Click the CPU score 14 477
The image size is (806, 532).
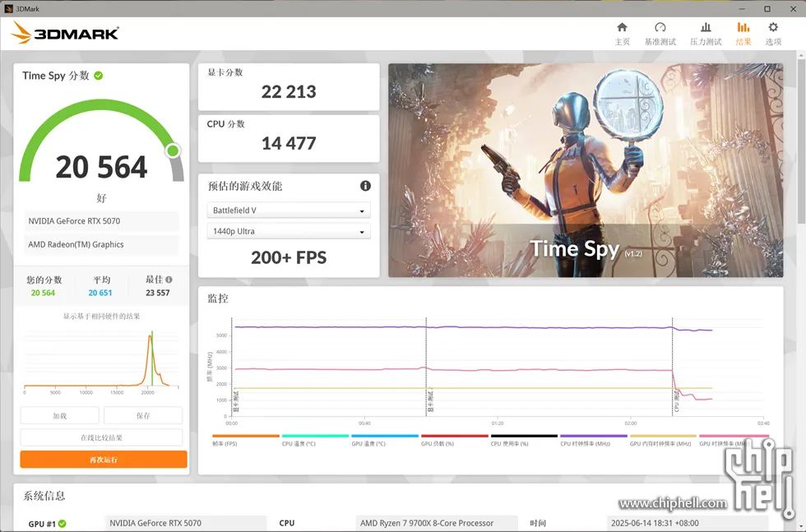[x=289, y=143]
